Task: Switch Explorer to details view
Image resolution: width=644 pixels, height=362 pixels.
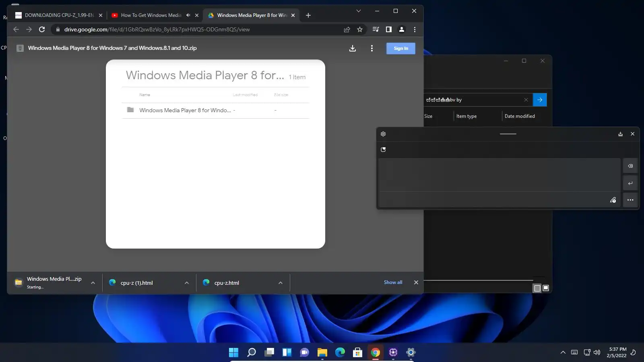Action: [x=537, y=288]
